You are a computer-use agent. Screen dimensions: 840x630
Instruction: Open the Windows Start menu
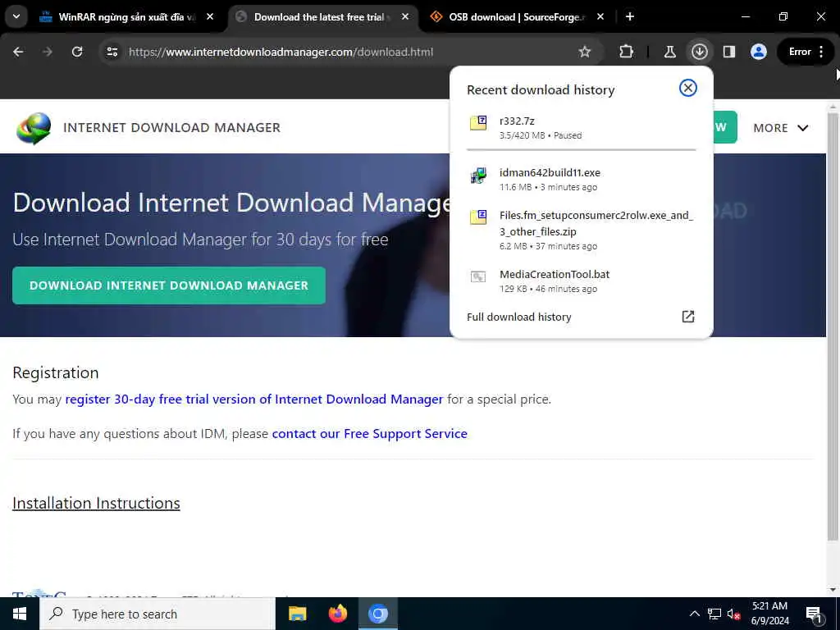point(20,614)
